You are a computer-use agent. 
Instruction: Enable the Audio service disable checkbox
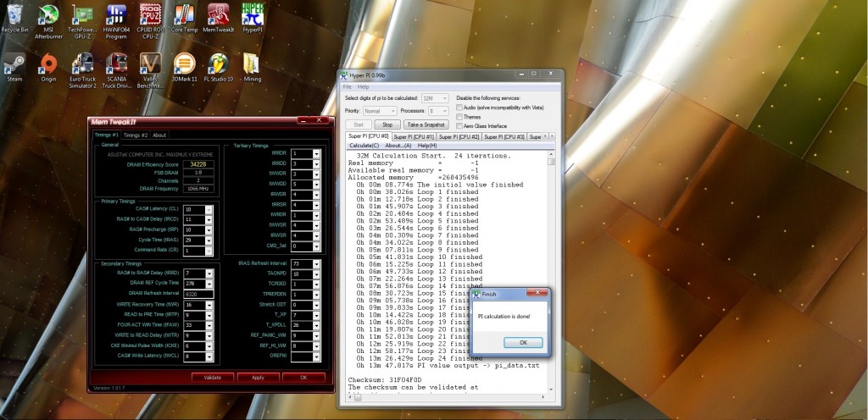tap(459, 108)
